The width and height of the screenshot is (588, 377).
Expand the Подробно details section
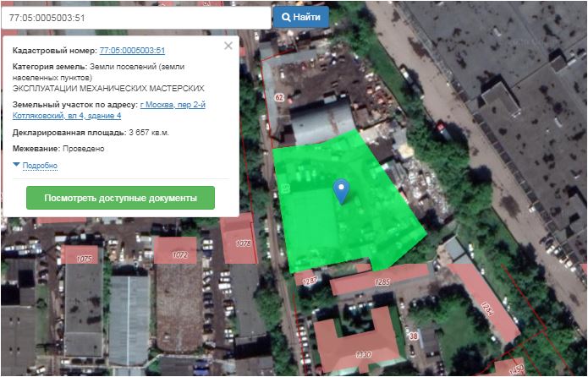point(40,166)
